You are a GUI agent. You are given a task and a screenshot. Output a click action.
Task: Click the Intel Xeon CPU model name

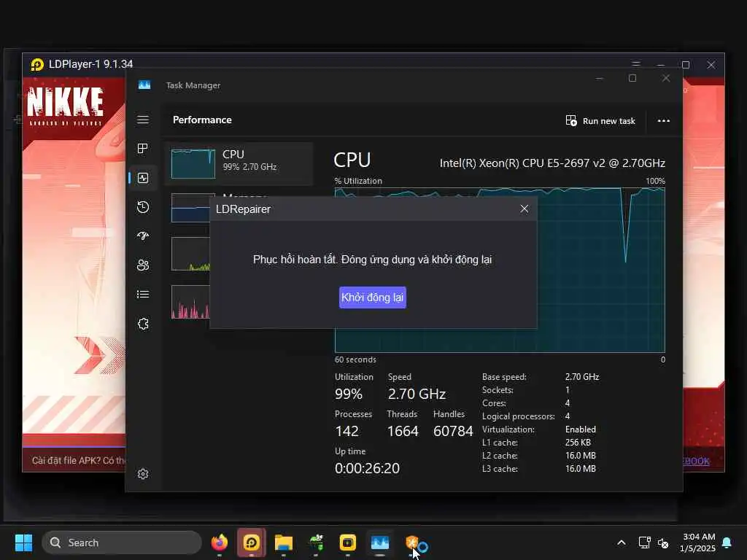tap(552, 163)
